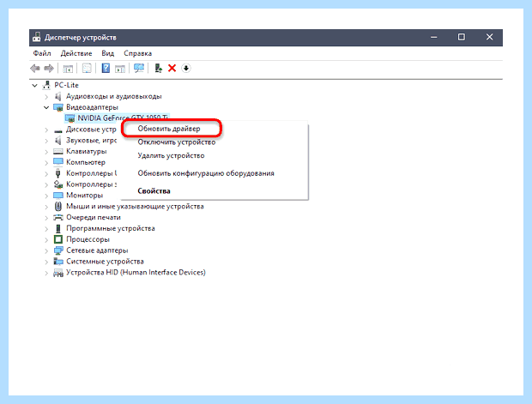
Task: Click the speaker icon beside Аудиовходы и аудиовыходы
Action: 58,96
